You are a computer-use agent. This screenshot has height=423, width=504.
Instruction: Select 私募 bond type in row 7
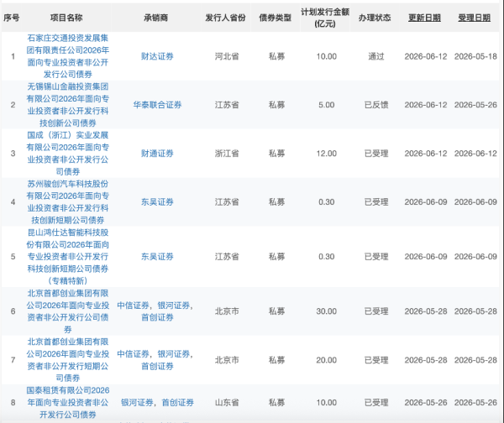point(276,360)
